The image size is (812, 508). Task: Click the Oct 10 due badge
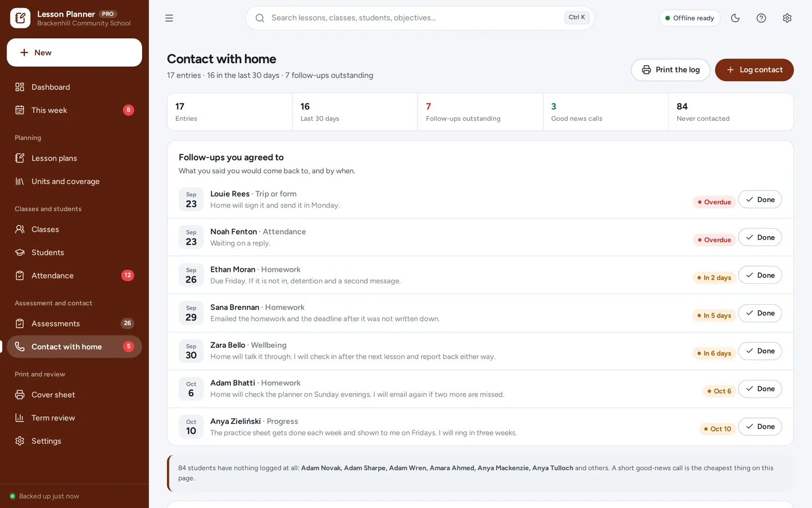pos(717,429)
